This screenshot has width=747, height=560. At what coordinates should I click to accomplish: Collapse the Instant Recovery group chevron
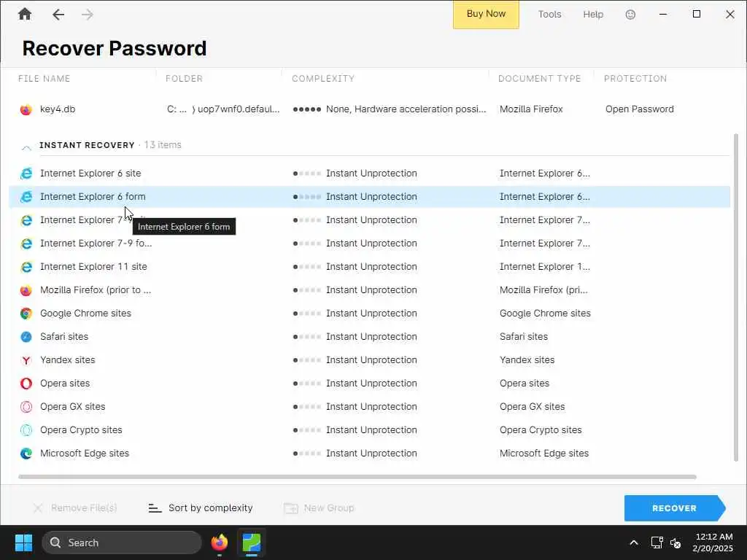tap(27, 147)
